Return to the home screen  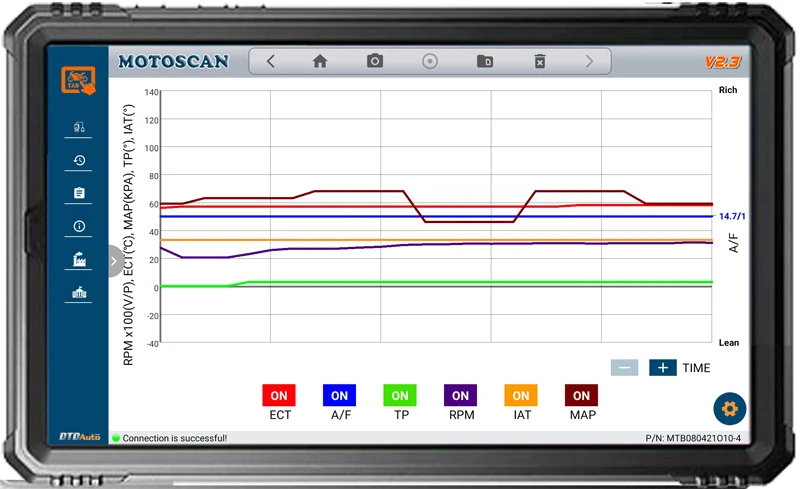320,62
